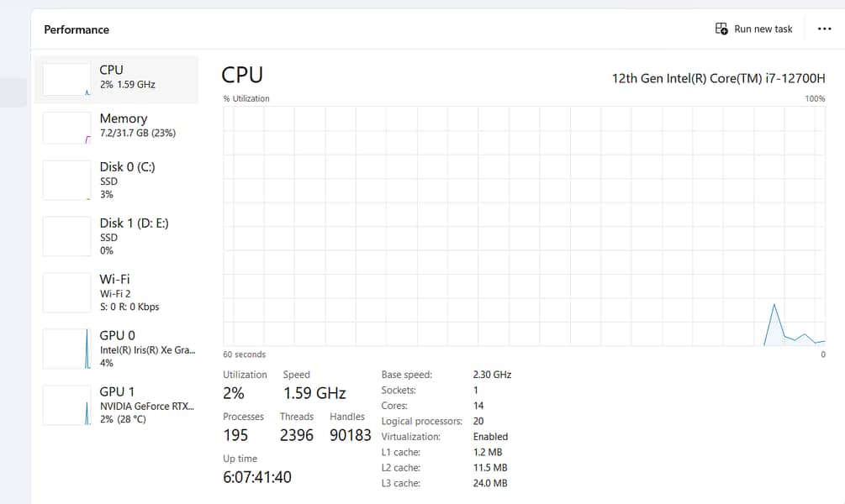Viewport: 845px width, 504px height.
Task: Select the Wi-Fi activity graph thumbnail
Action: (x=66, y=292)
